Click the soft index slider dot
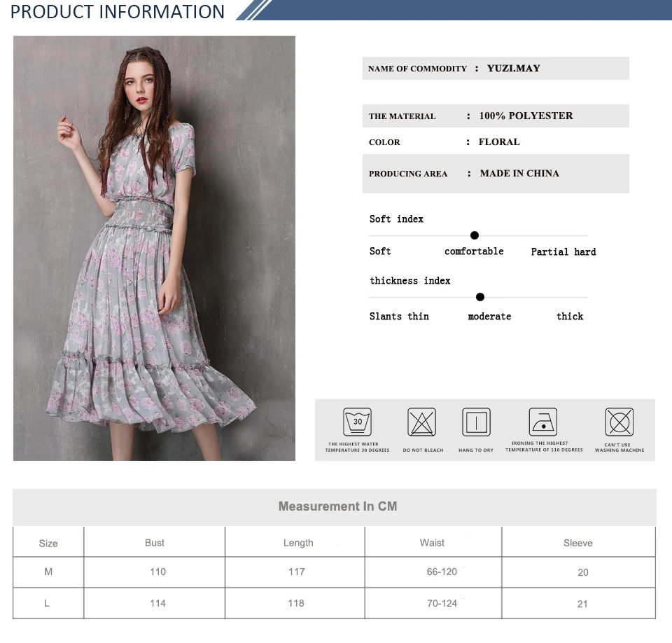672x643 pixels. (475, 235)
